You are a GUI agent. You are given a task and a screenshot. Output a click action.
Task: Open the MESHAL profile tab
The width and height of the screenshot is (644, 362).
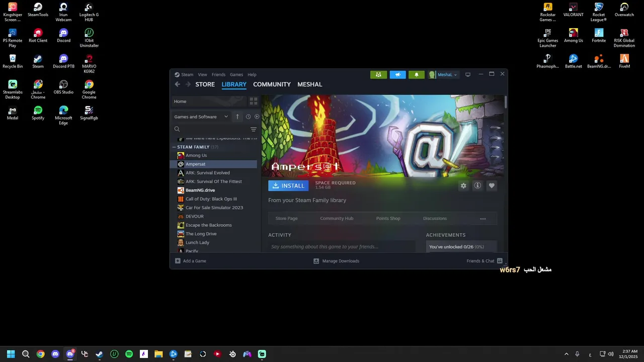point(310,84)
